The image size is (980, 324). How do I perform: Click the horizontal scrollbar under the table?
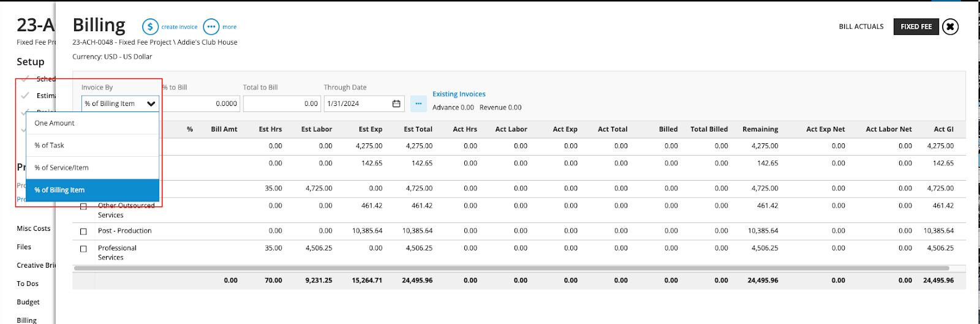(x=511, y=268)
